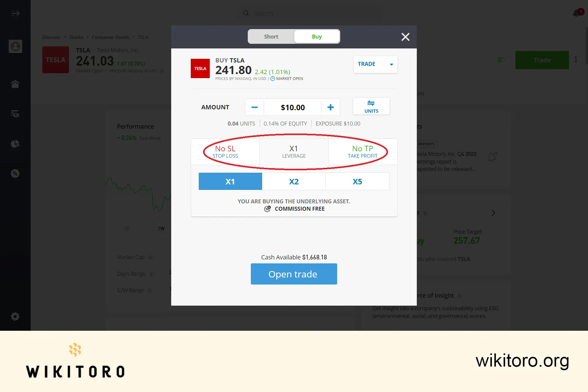Select X2 leverage multiplier

tap(294, 181)
